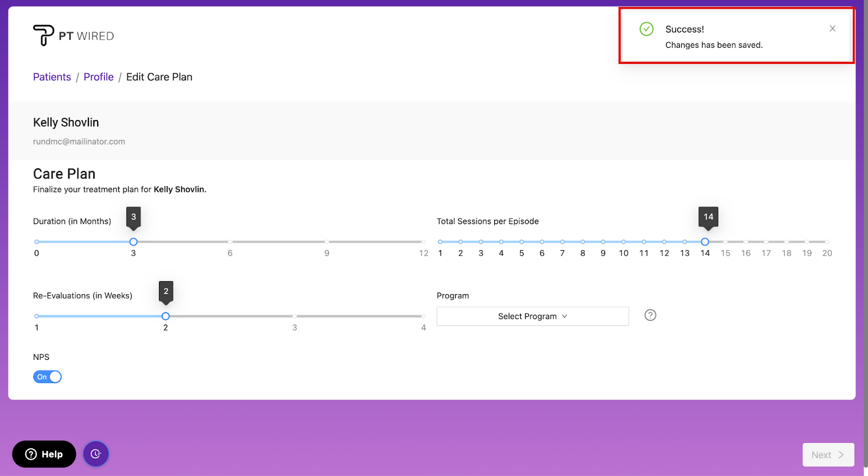The height and width of the screenshot is (476, 868).
Task: Set Duration slider to 9 months
Action: click(x=327, y=242)
